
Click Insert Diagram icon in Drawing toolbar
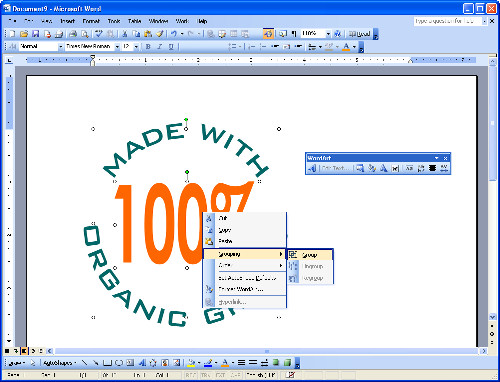click(x=153, y=363)
